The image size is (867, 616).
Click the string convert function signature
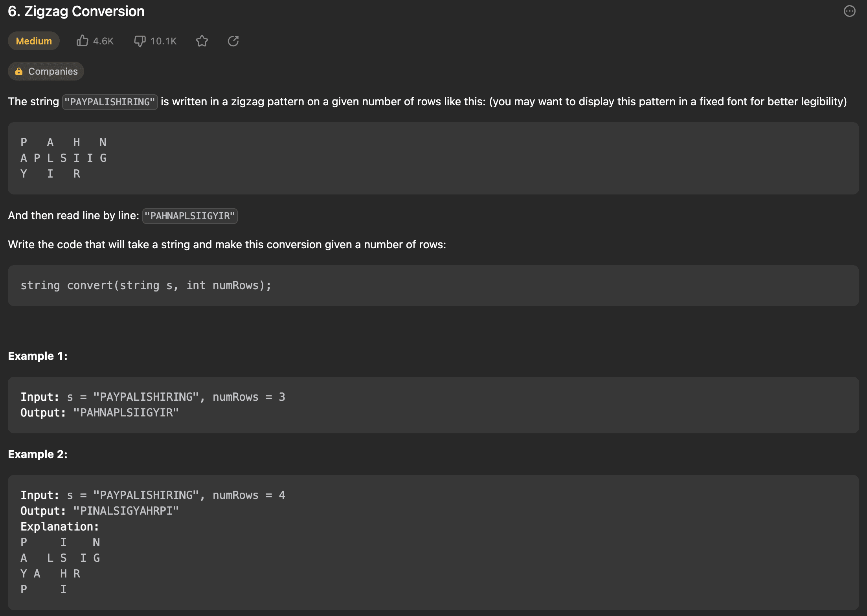click(x=146, y=286)
